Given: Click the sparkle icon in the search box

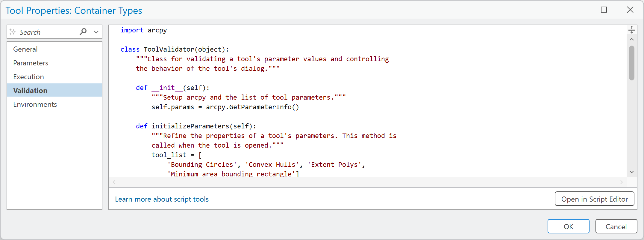Looking at the screenshot, I should pos(13,32).
